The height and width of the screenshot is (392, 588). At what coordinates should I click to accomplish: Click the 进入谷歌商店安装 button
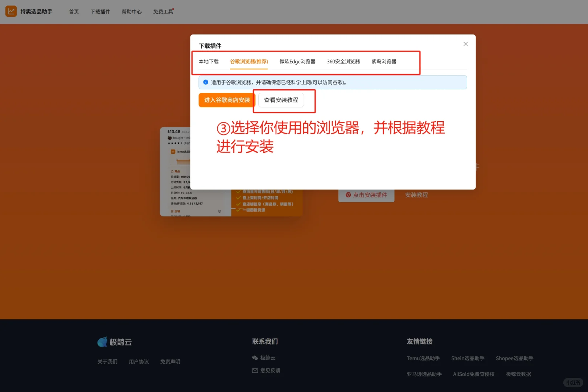click(x=226, y=100)
